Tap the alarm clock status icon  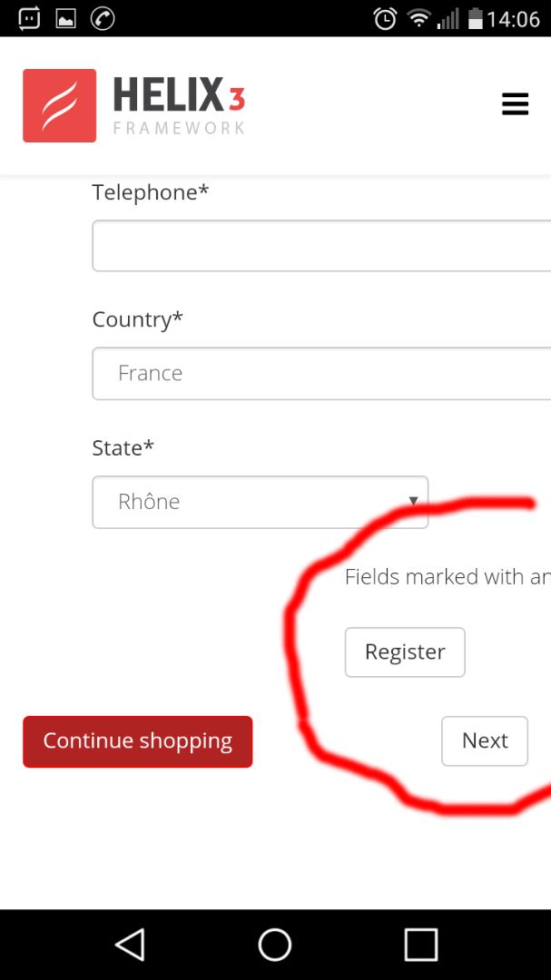pyautogui.click(x=386, y=18)
